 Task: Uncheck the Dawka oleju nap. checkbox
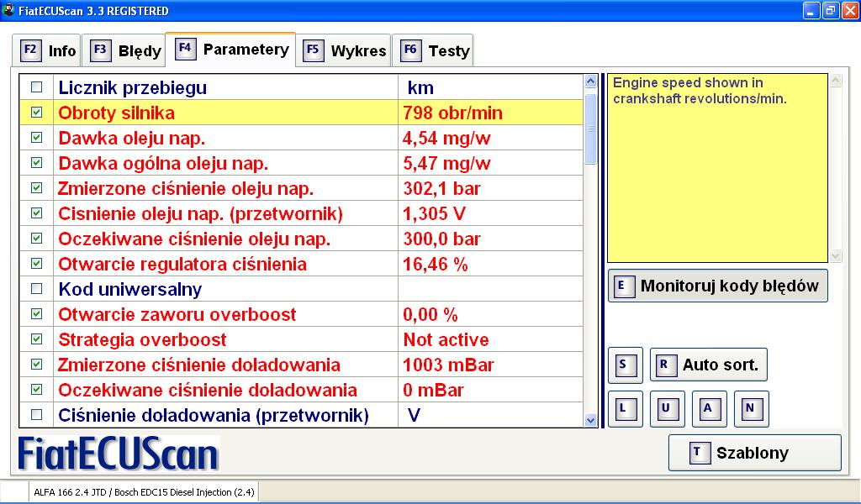[37, 138]
